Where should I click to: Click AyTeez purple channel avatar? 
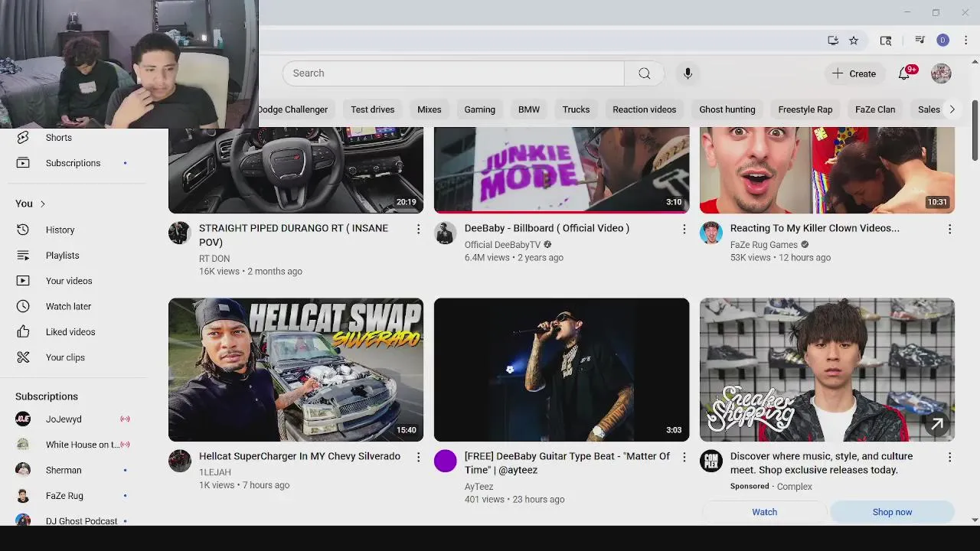pos(445,461)
